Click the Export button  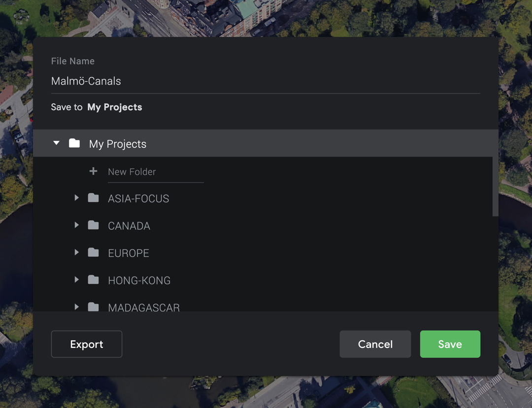tap(87, 344)
